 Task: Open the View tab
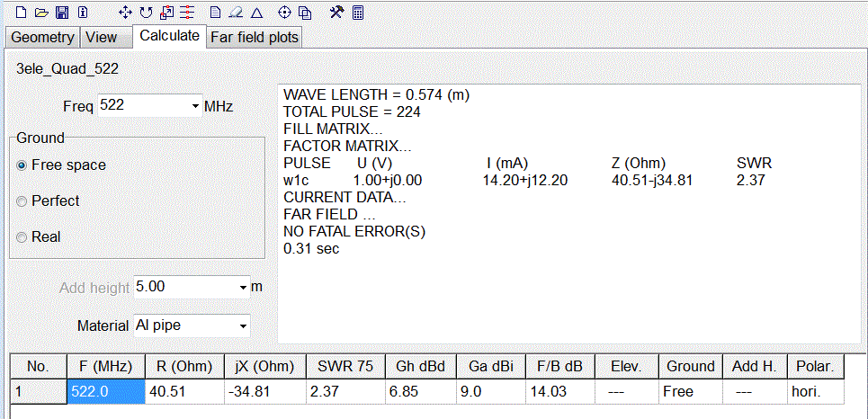(x=102, y=37)
